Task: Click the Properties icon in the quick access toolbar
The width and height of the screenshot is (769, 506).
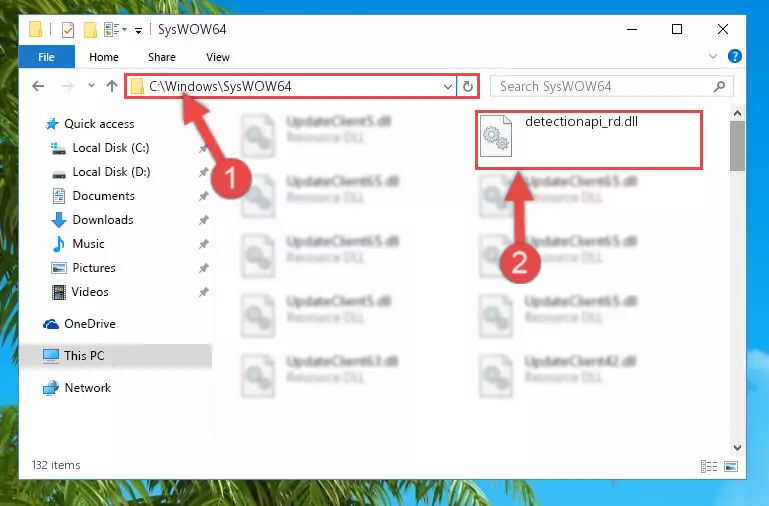Action: pos(68,30)
